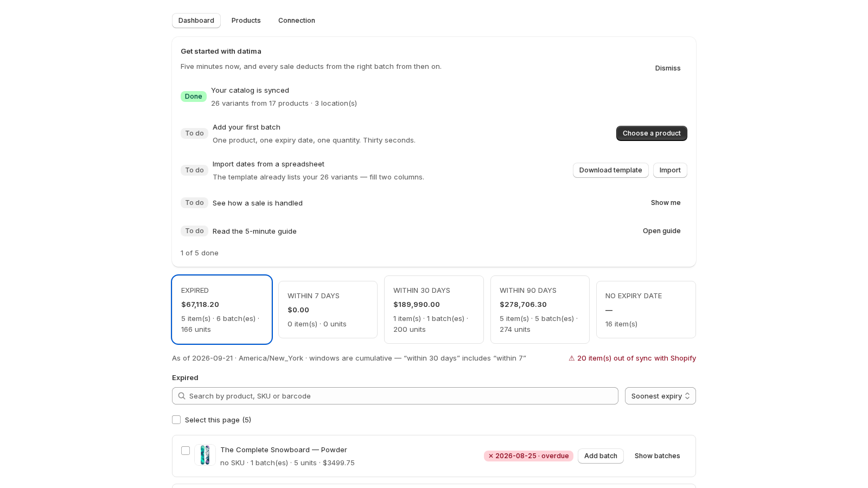Click Choose a product button

(x=652, y=133)
